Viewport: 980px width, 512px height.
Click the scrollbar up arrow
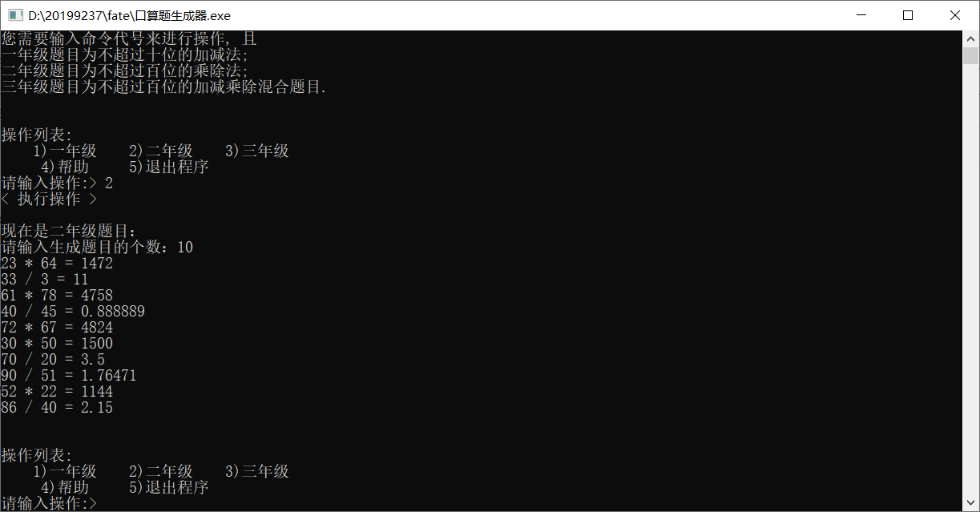tap(971, 38)
